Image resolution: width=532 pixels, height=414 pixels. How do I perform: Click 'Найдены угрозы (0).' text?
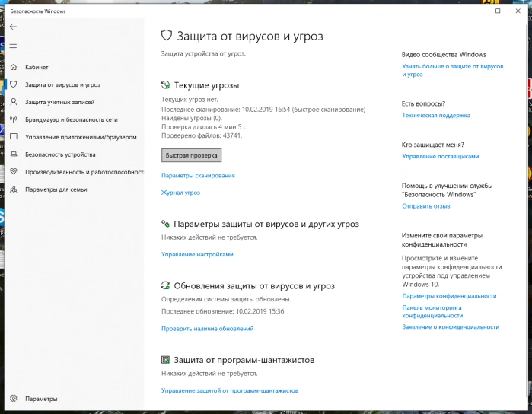[x=191, y=118]
